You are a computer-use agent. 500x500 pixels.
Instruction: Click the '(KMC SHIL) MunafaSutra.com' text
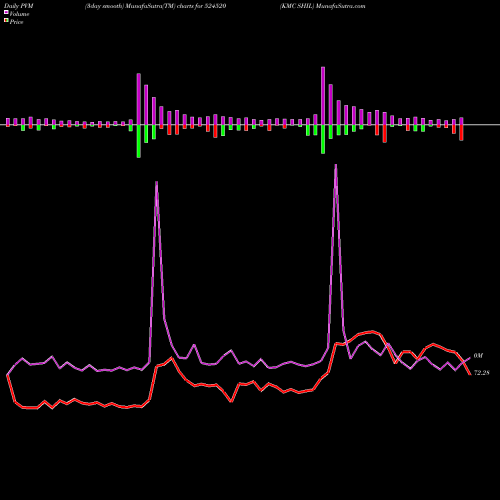coord(322,6)
